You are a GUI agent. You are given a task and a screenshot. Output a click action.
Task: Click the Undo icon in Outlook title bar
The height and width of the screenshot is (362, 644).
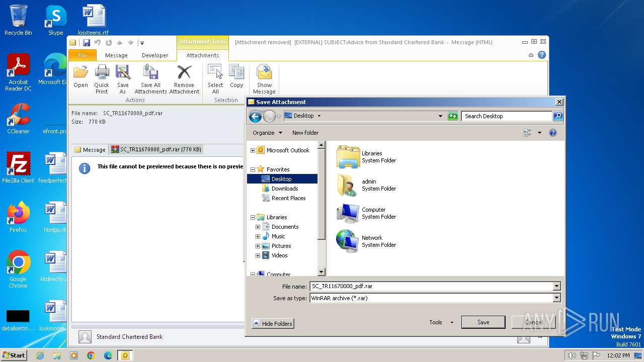[98, 43]
